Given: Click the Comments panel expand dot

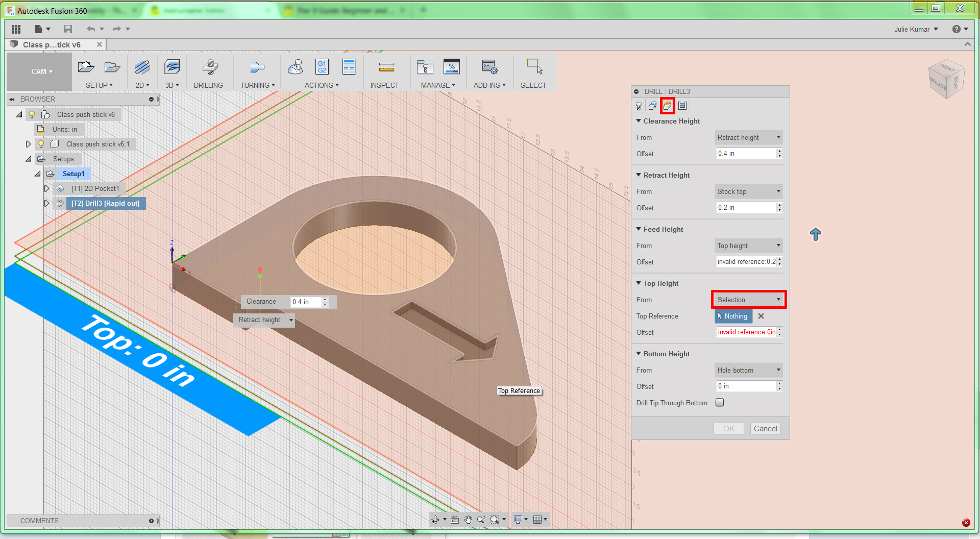Looking at the screenshot, I should (151, 521).
